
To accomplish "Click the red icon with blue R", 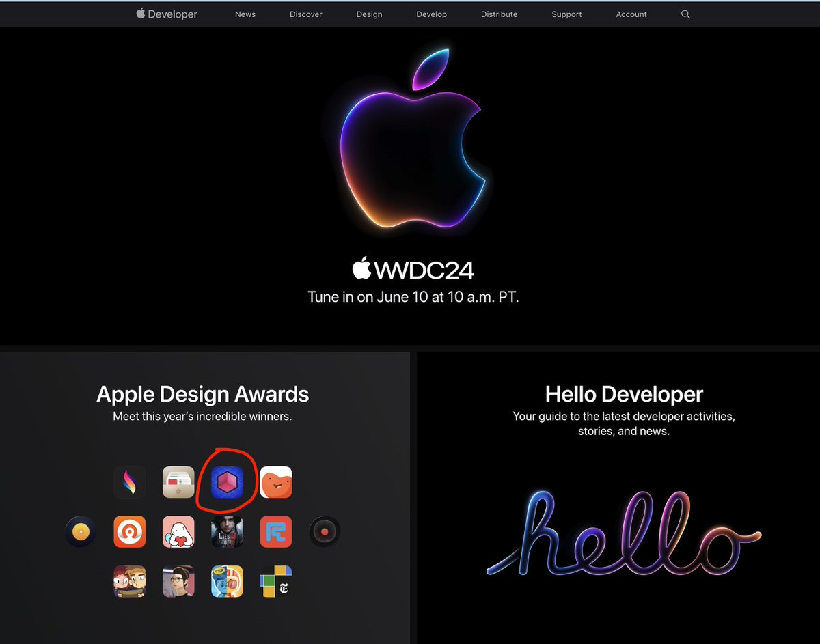I will (276, 531).
